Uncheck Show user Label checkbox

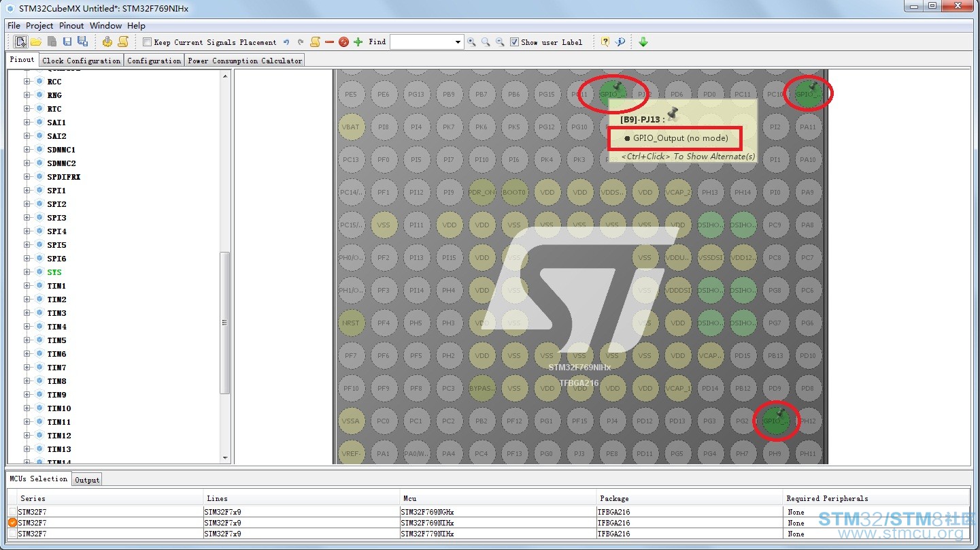click(514, 42)
